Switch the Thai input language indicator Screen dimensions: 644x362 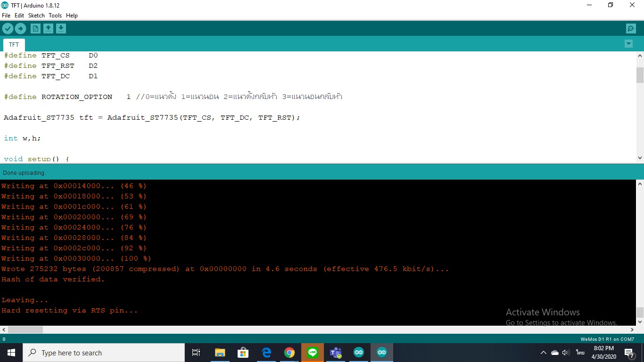pyautogui.click(x=580, y=353)
